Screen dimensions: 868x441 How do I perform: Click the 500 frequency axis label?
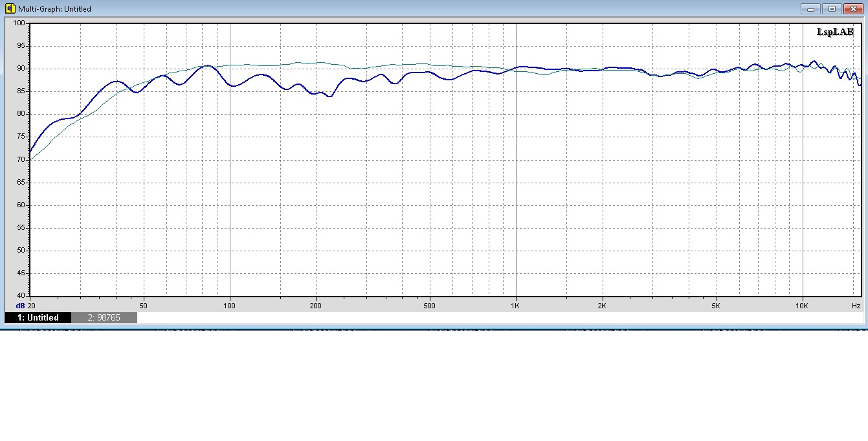(430, 305)
